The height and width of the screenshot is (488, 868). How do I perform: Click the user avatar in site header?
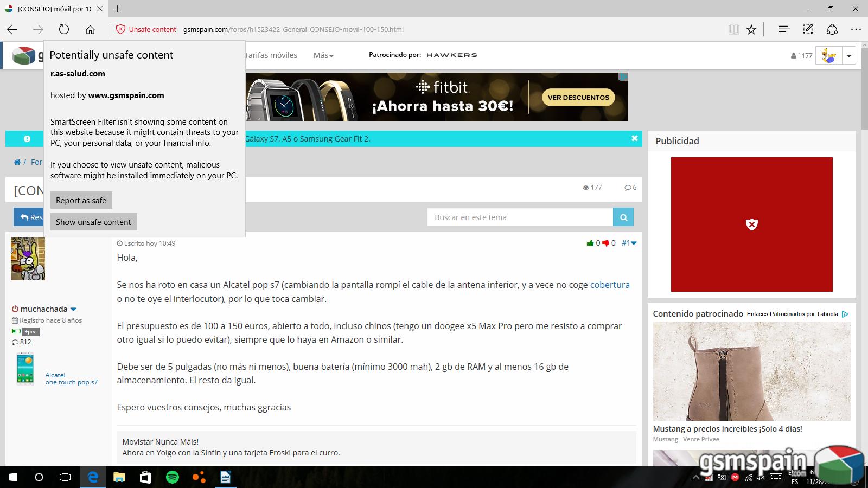click(x=828, y=55)
